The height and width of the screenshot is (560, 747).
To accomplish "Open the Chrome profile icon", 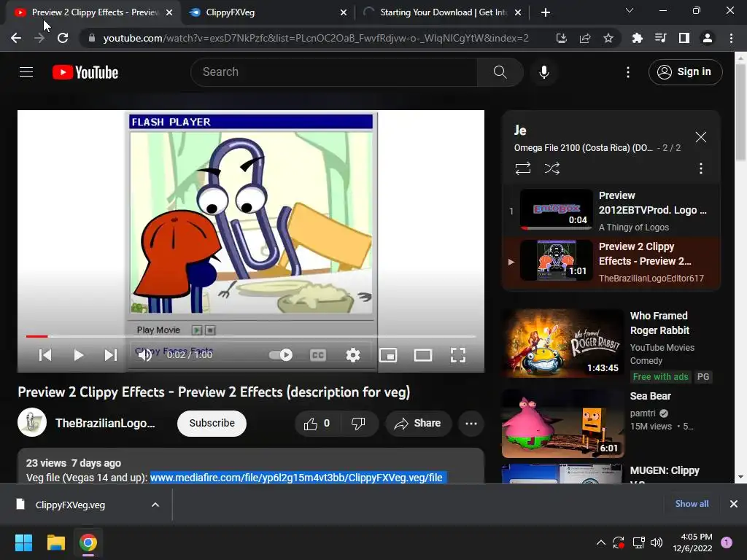I will [x=708, y=38].
